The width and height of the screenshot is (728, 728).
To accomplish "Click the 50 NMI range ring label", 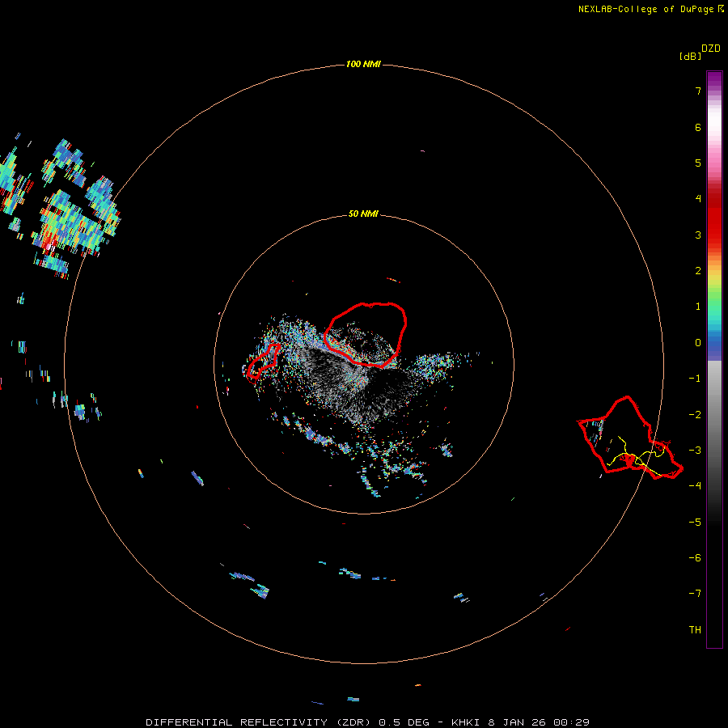I will pyautogui.click(x=363, y=214).
